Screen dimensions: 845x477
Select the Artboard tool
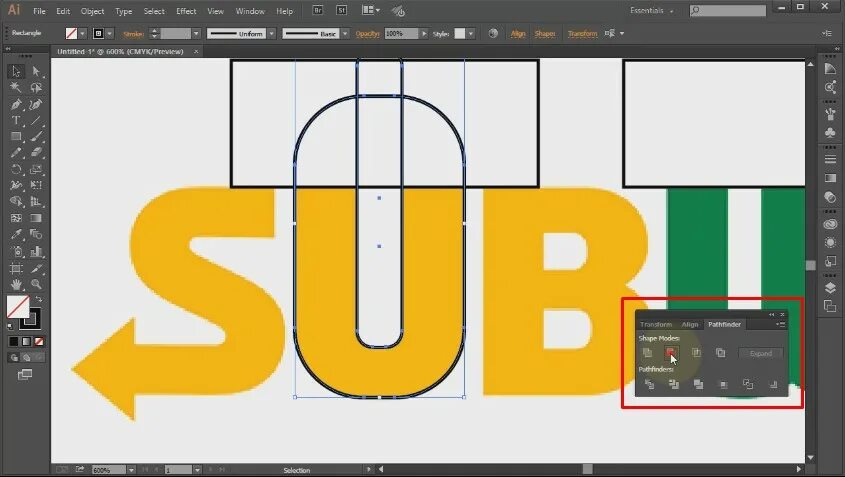pyautogui.click(x=16, y=268)
